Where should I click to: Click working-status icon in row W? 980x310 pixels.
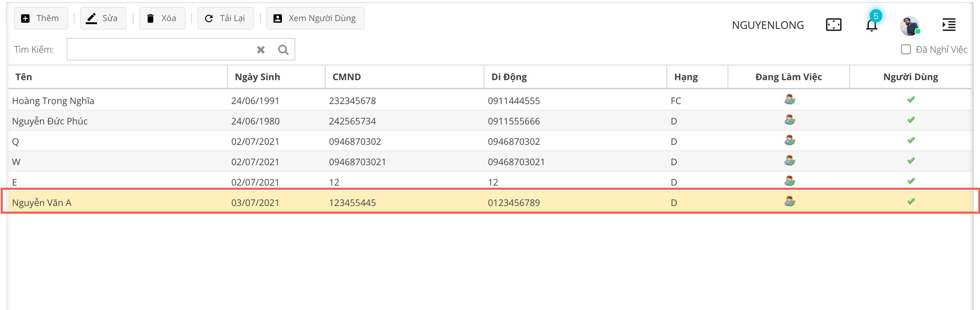point(789,161)
